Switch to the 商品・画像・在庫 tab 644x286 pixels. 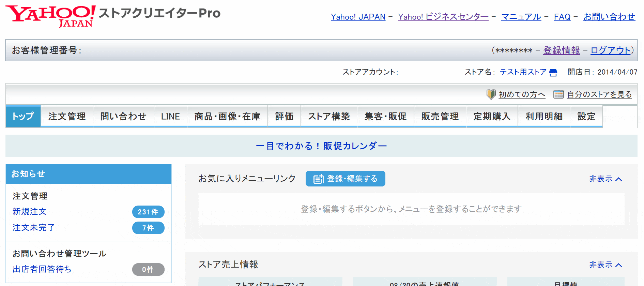coord(227,117)
